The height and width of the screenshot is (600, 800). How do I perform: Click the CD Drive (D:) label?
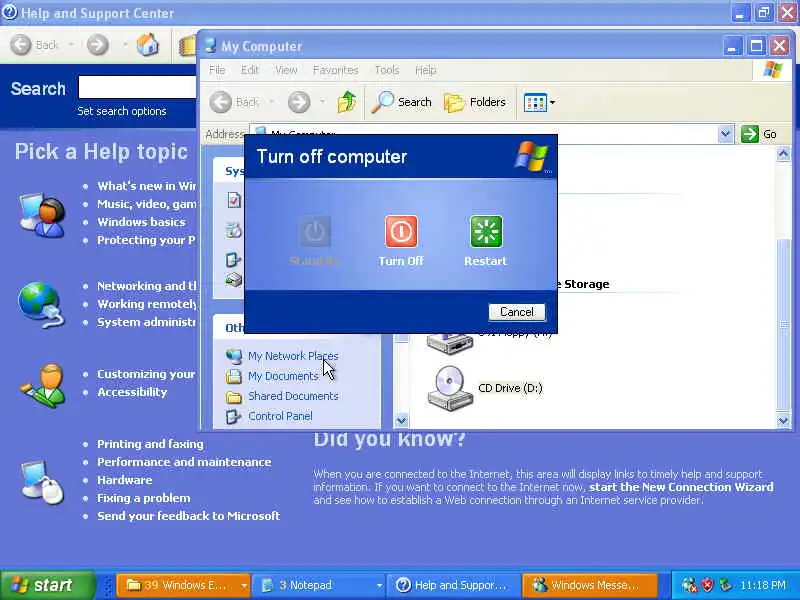(510, 388)
